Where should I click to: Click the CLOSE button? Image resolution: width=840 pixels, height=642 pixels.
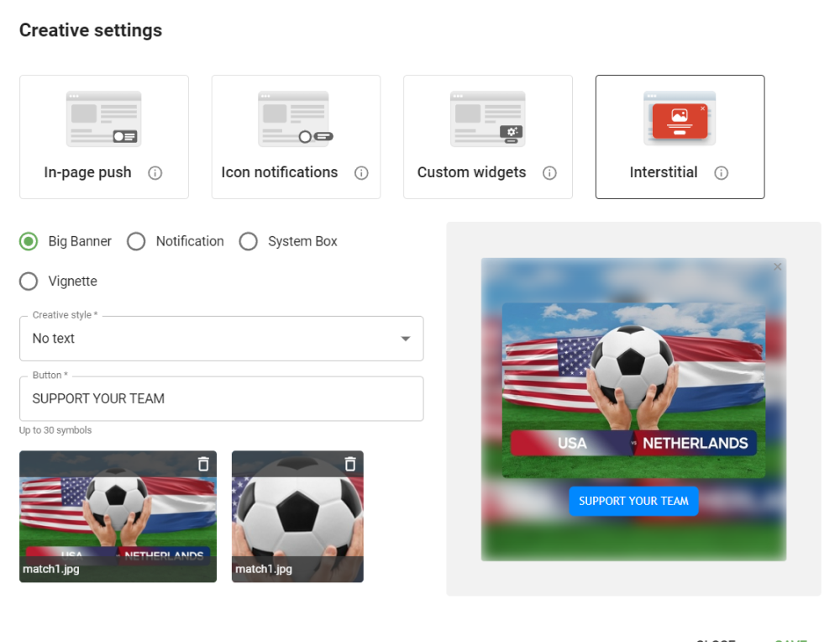[x=715, y=639]
